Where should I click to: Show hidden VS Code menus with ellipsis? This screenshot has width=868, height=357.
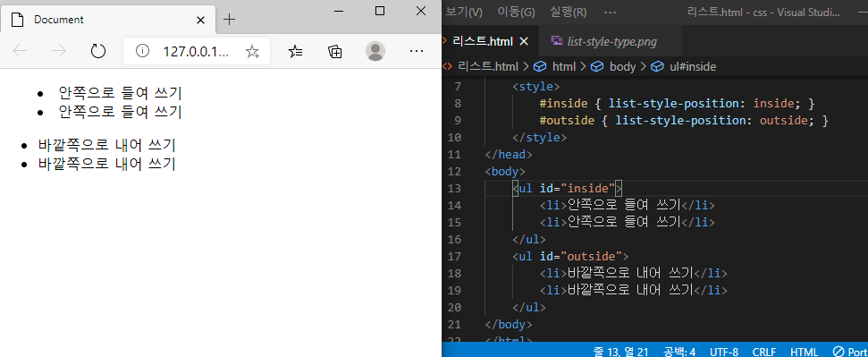610,12
